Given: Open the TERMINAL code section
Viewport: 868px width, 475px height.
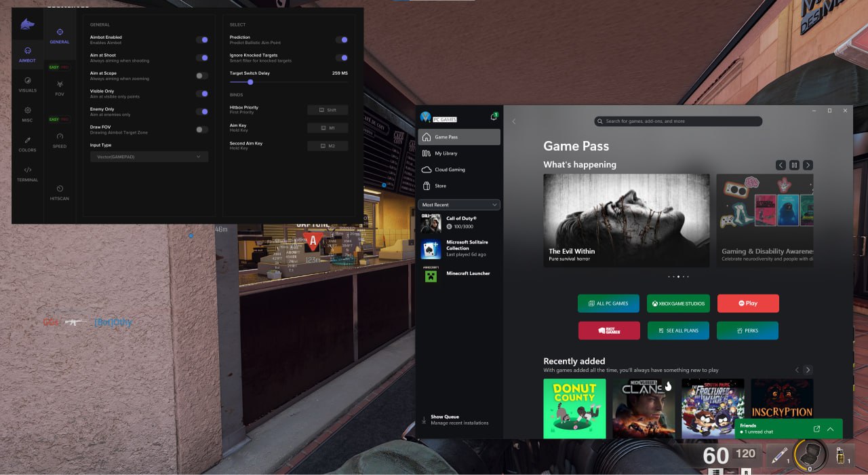Looking at the screenshot, I should (28, 174).
